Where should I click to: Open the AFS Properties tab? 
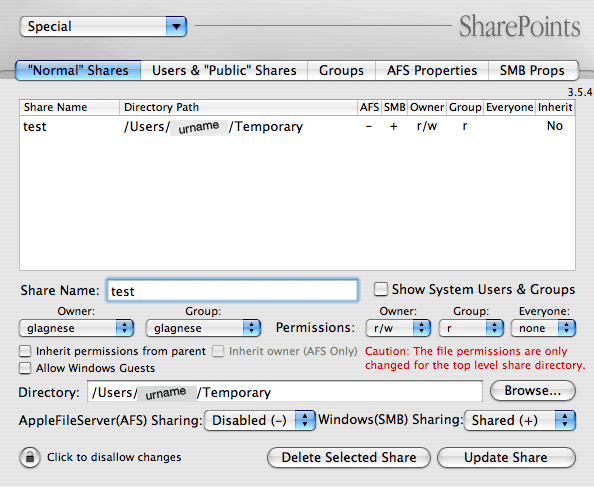(x=432, y=70)
